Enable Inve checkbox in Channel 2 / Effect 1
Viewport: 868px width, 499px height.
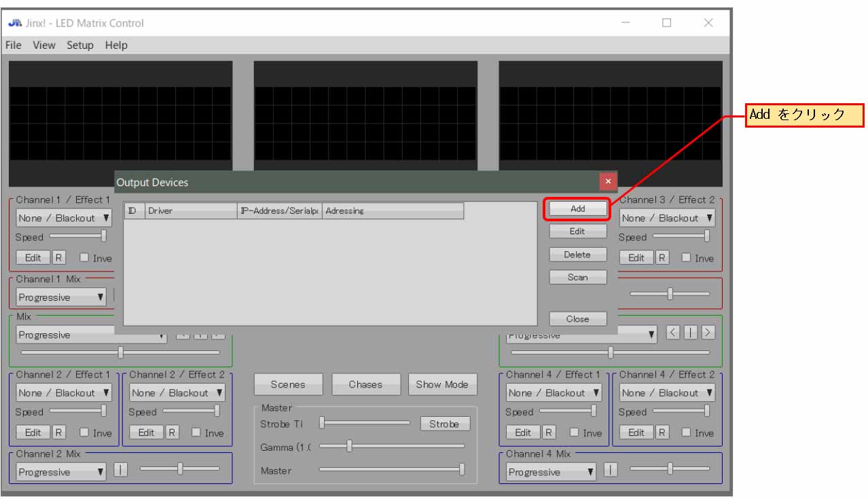(x=84, y=432)
